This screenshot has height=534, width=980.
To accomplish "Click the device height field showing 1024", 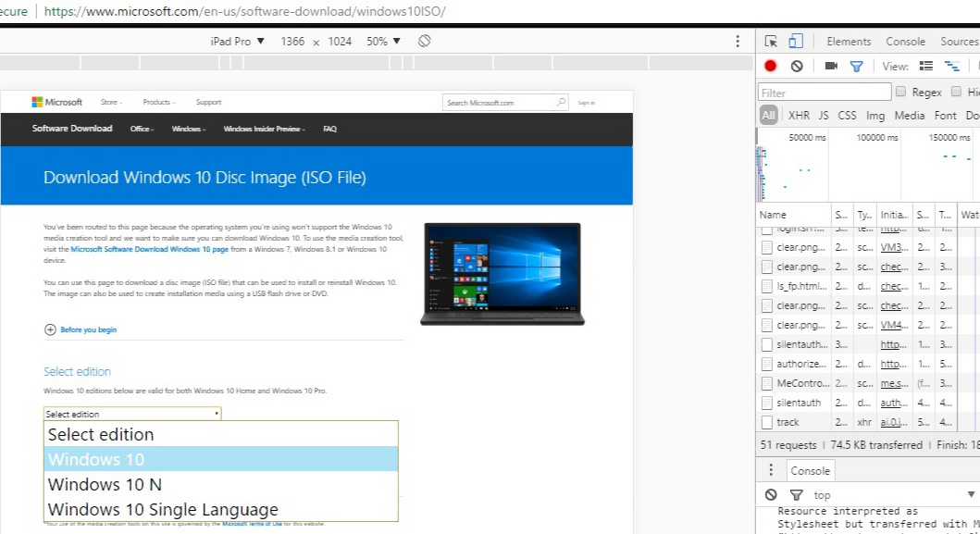I will 340,42.
